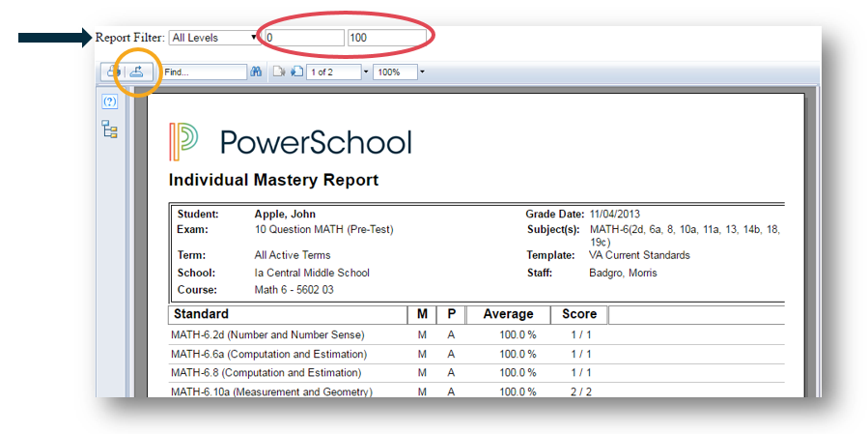This screenshot has height=434, width=868.
Task: Click the M column header
Action: (x=422, y=314)
